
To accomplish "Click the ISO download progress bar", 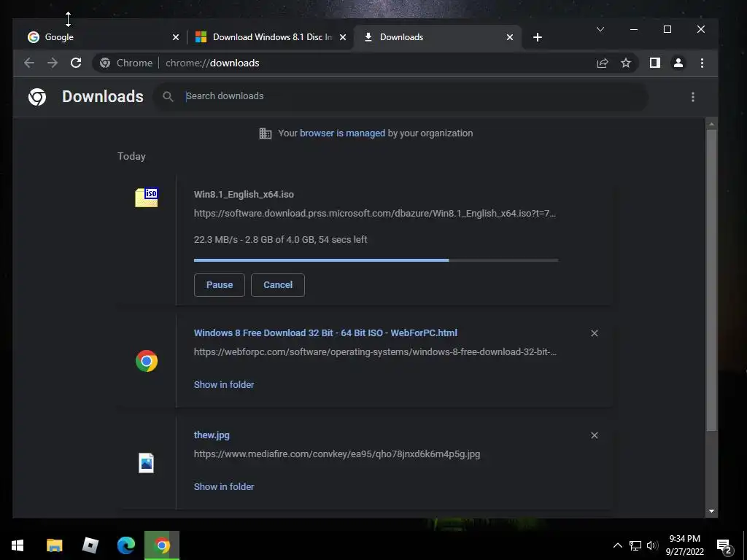I will [376, 260].
